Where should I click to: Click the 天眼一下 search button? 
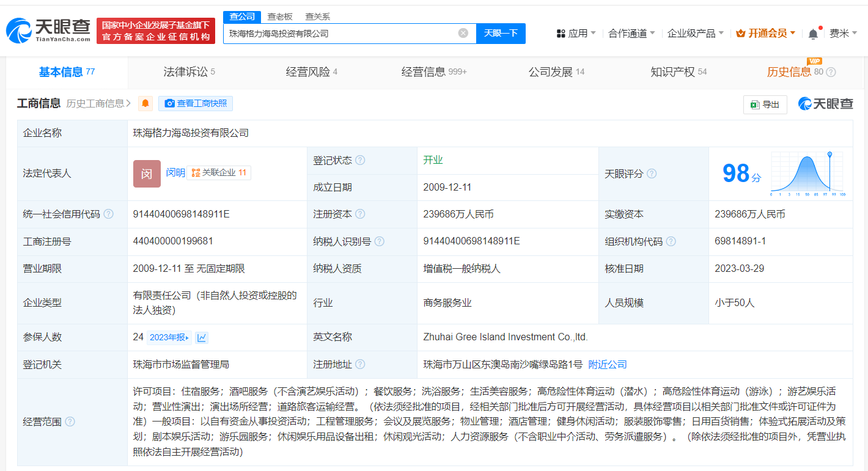coord(501,33)
